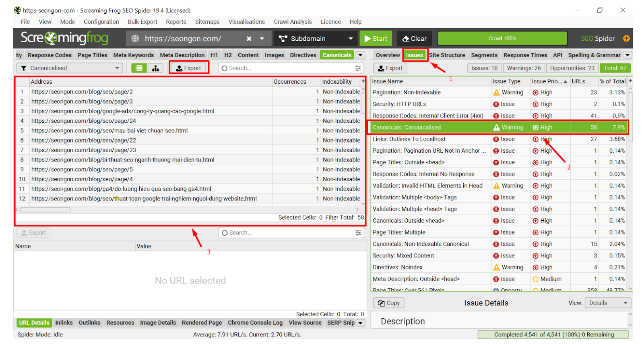Switch to the Inlinks bottom tab
644x344 pixels.
[x=64, y=323]
